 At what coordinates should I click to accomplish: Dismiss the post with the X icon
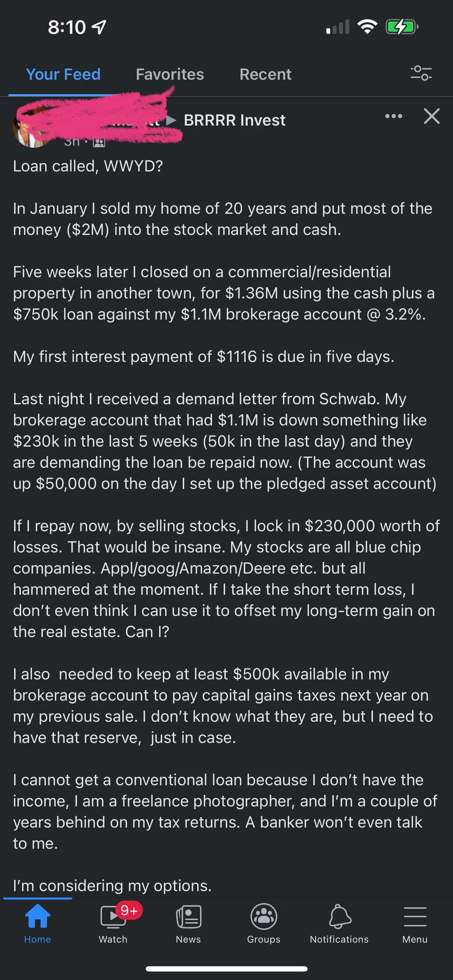(431, 116)
